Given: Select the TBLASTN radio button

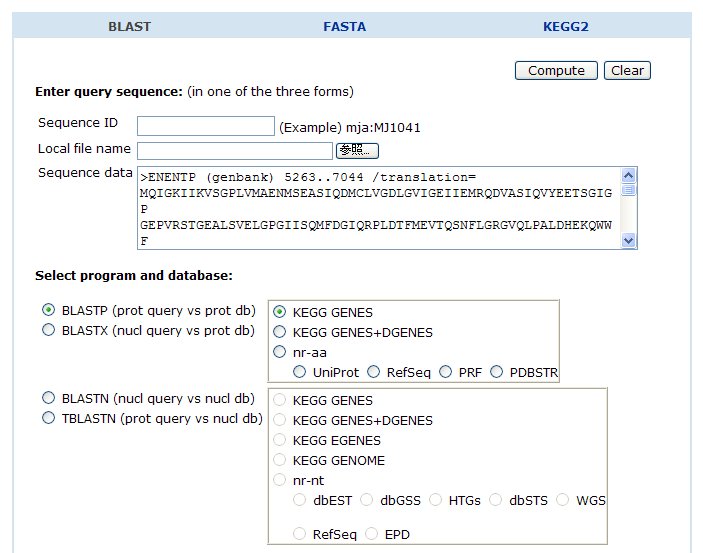Looking at the screenshot, I should (48, 418).
